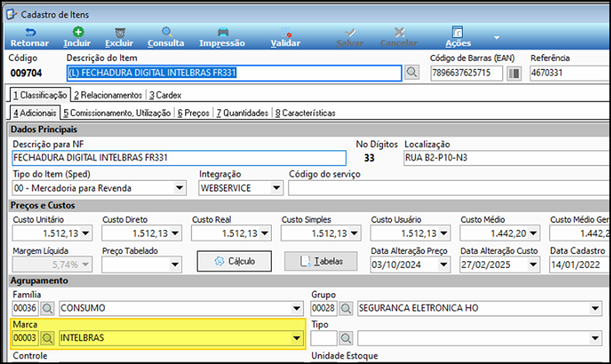611x364 pixels.
Task: Switch to 2 Relacionamentos tab
Action: tap(108, 95)
